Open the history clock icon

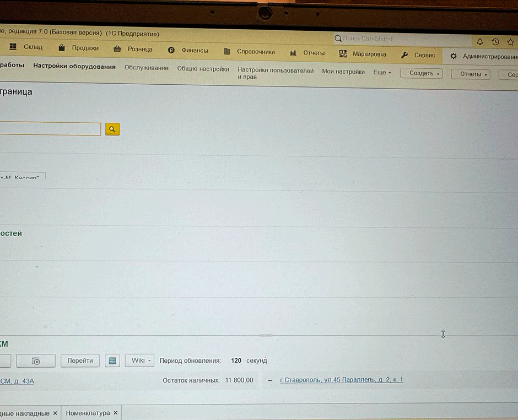tap(495, 42)
